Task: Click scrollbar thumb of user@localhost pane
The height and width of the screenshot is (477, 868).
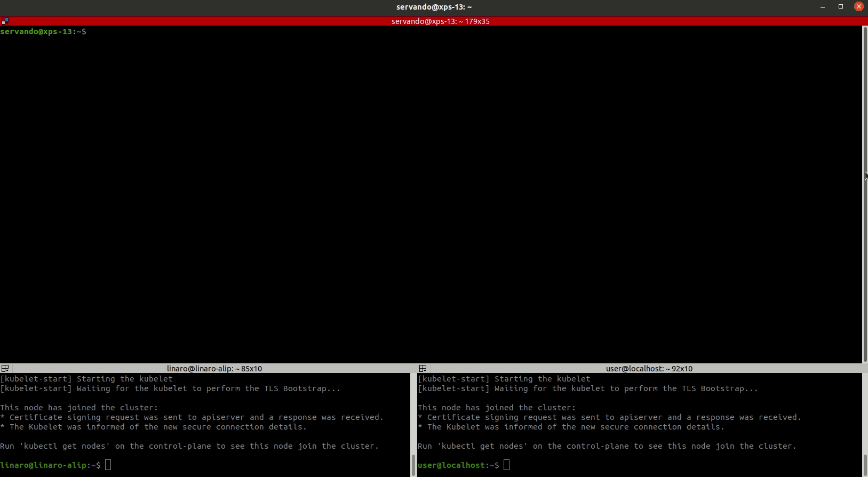Action: [x=865, y=465]
